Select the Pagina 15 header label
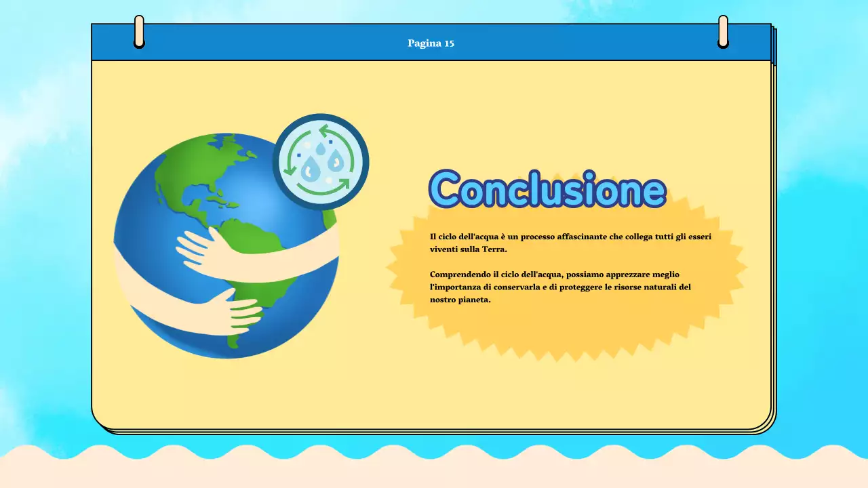Image resolution: width=868 pixels, height=488 pixels. tap(431, 43)
